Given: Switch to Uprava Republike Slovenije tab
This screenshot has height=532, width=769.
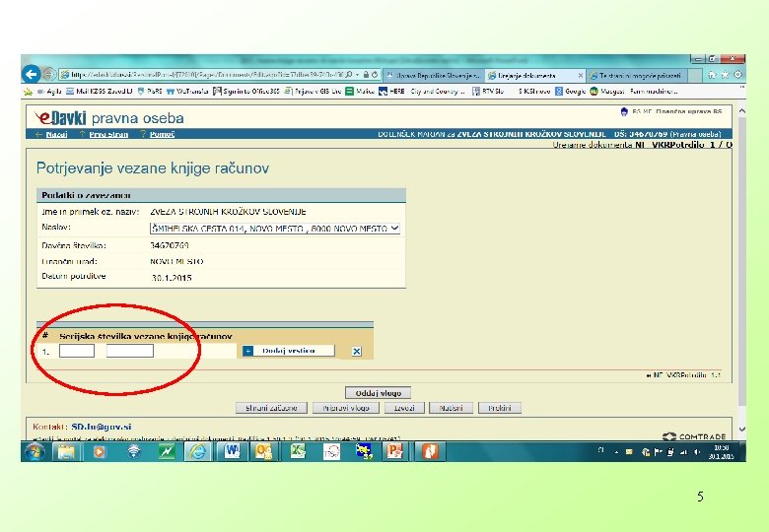Looking at the screenshot, I should (434, 76).
